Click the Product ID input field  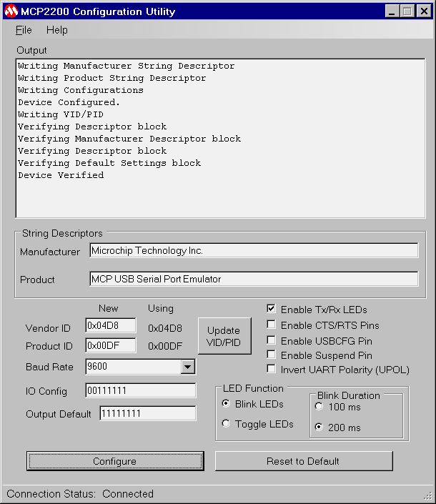(111, 345)
